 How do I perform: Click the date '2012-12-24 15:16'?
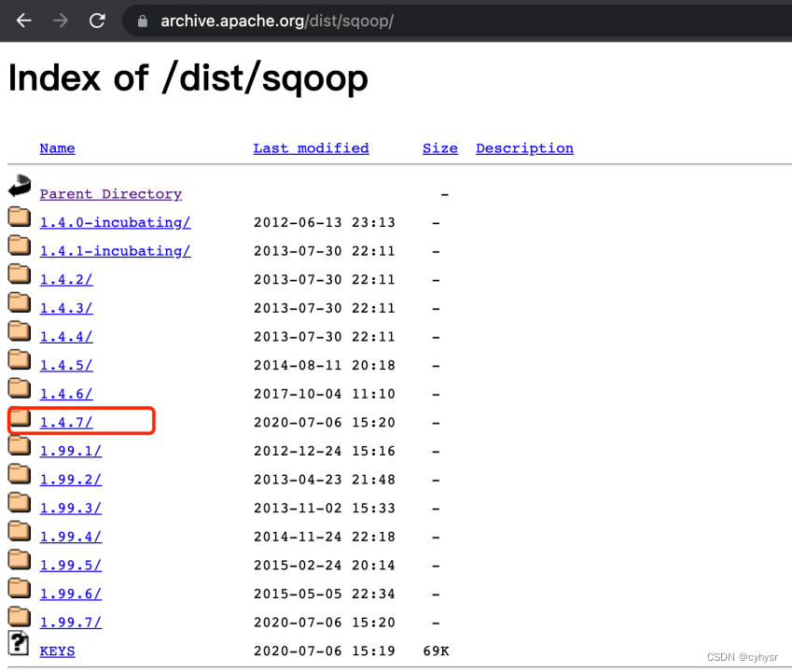click(325, 451)
